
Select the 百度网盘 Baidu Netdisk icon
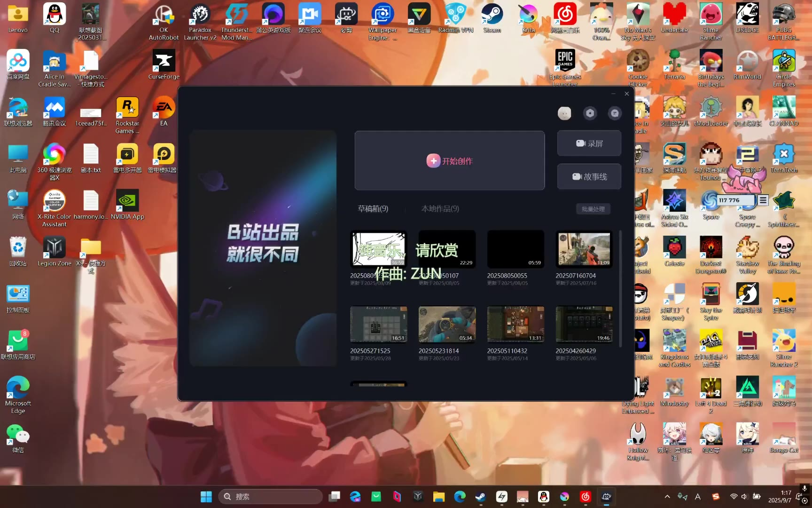click(18, 65)
